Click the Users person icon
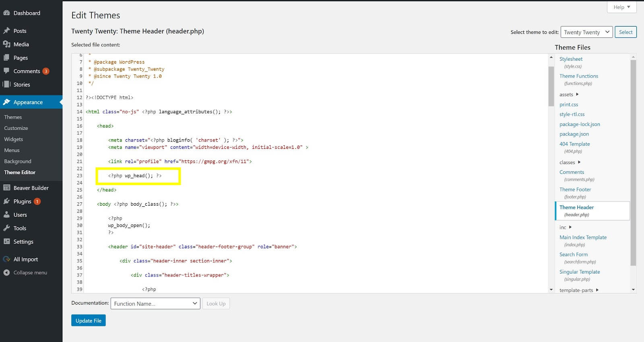This screenshot has height=342, width=644. [x=6, y=214]
